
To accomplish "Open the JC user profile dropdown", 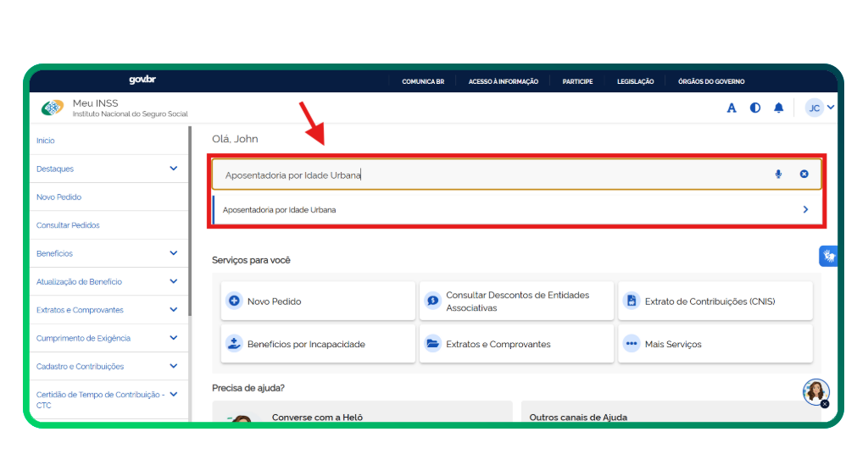I will pyautogui.click(x=820, y=108).
